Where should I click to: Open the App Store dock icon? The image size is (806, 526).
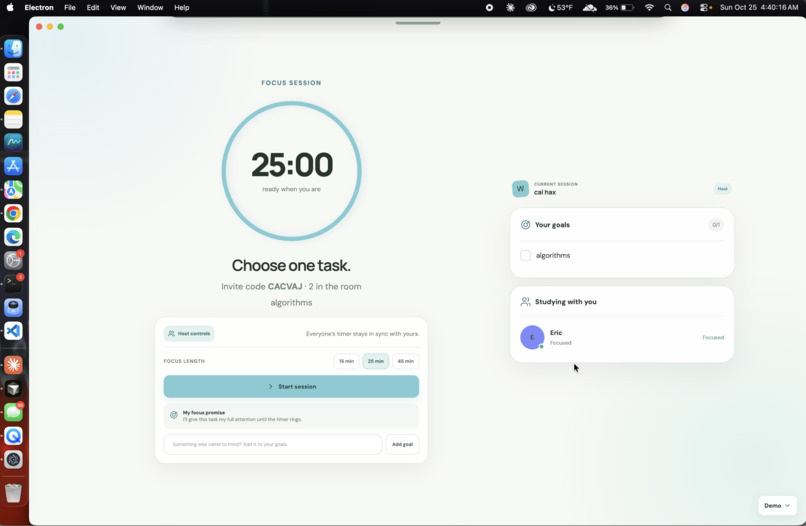point(13,166)
